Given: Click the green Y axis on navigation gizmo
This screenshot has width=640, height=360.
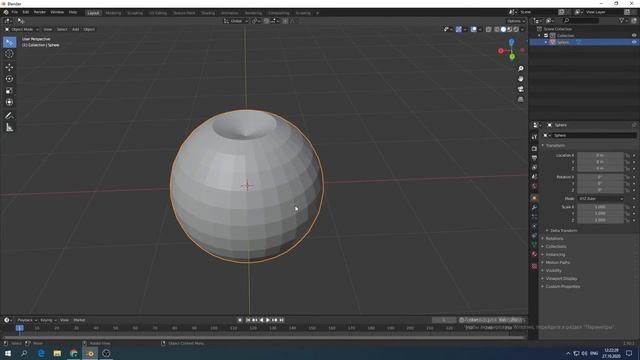Looking at the screenshot, I should click(x=512, y=57).
